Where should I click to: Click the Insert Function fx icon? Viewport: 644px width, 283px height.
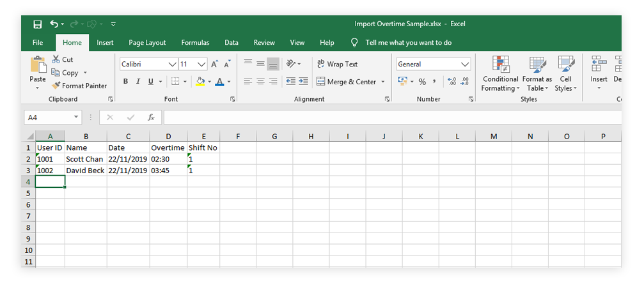click(151, 118)
